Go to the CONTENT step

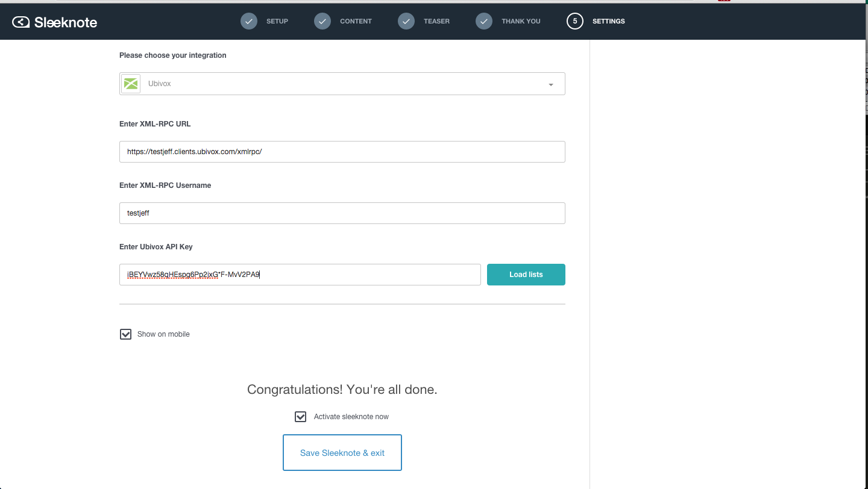click(x=356, y=21)
